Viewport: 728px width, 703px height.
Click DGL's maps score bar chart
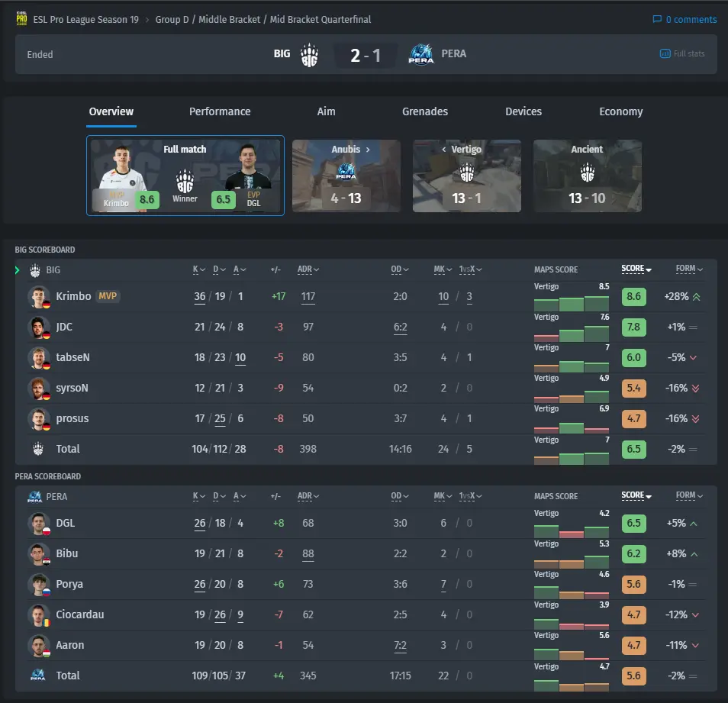[x=571, y=531]
